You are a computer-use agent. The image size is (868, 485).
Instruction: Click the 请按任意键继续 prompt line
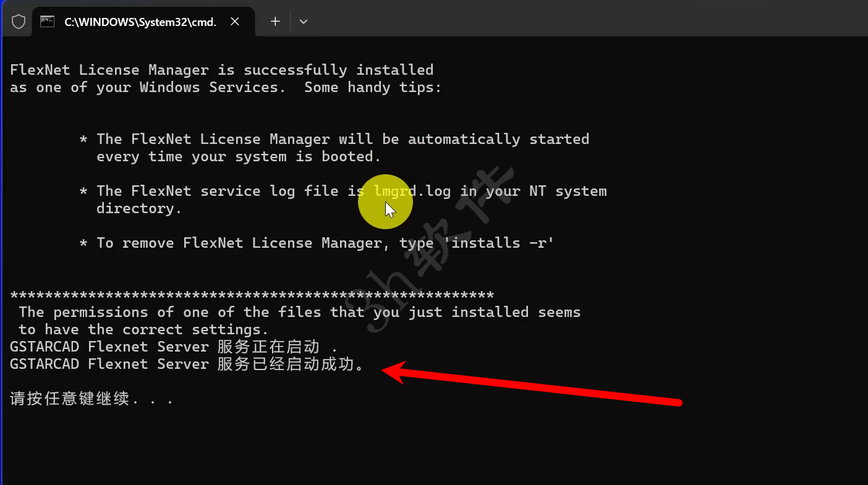point(91,399)
